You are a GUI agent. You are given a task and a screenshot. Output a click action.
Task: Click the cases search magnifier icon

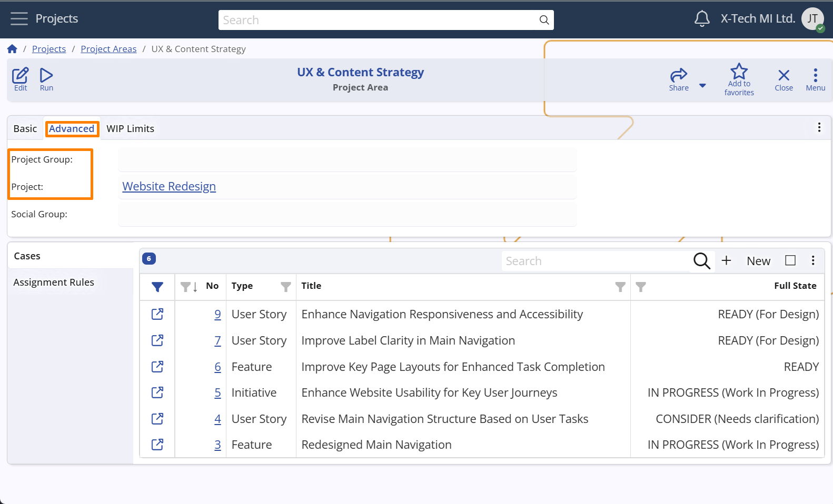(701, 260)
